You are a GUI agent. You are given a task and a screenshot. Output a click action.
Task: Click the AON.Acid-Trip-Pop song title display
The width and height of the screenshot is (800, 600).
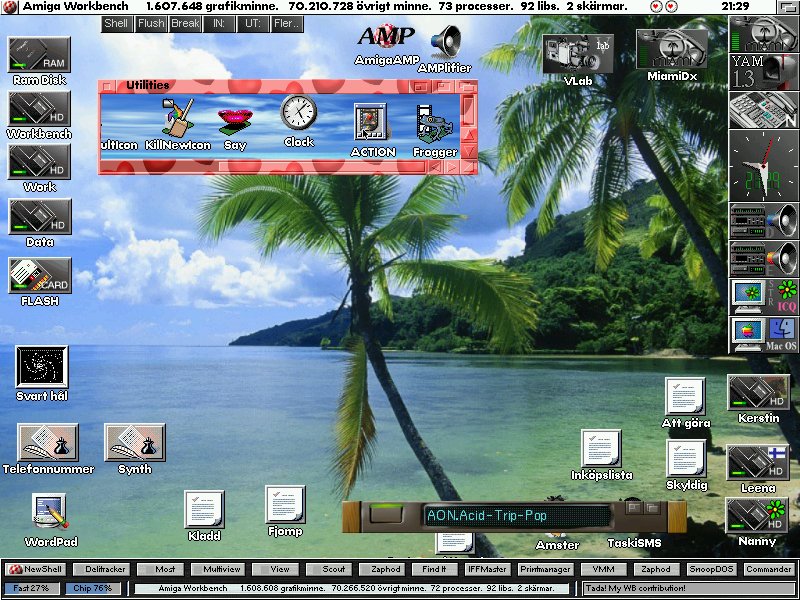click(x=516, y=516)
